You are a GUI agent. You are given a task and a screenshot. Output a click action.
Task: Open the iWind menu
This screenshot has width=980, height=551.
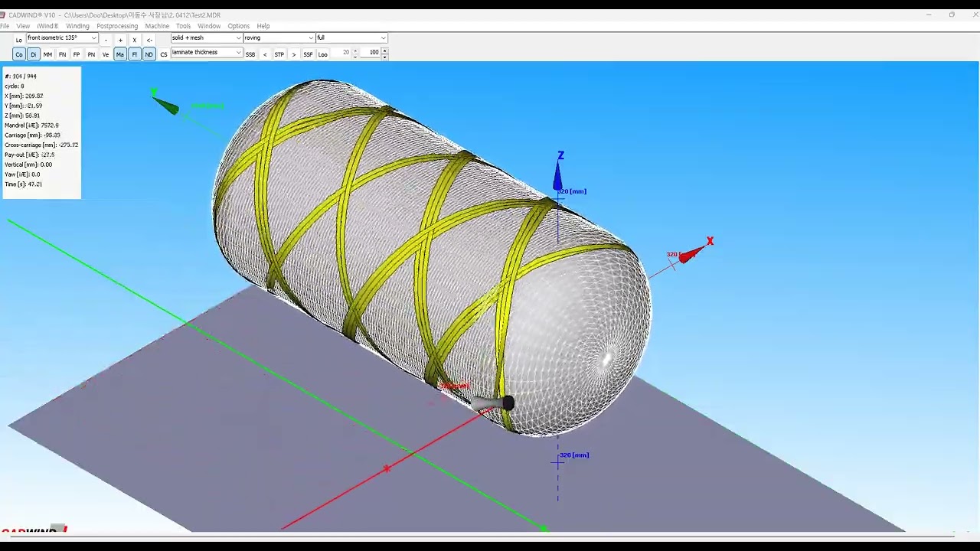47,26
